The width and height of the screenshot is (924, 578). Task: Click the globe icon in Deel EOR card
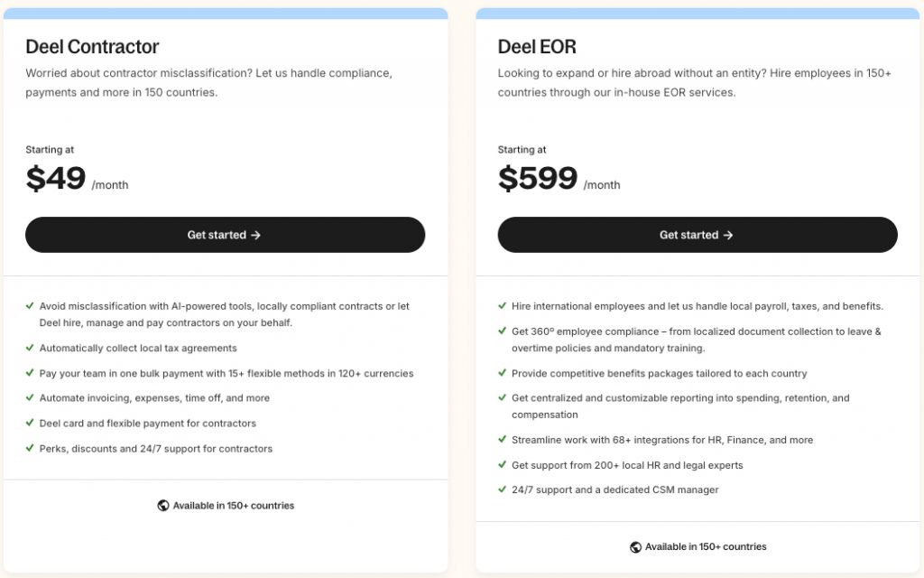point(635,547)
